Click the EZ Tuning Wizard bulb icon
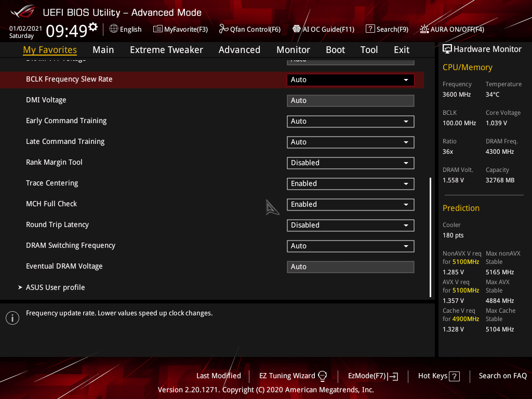Image resolution: width=532 pixels, height=399 pixels. pos(322,376)
